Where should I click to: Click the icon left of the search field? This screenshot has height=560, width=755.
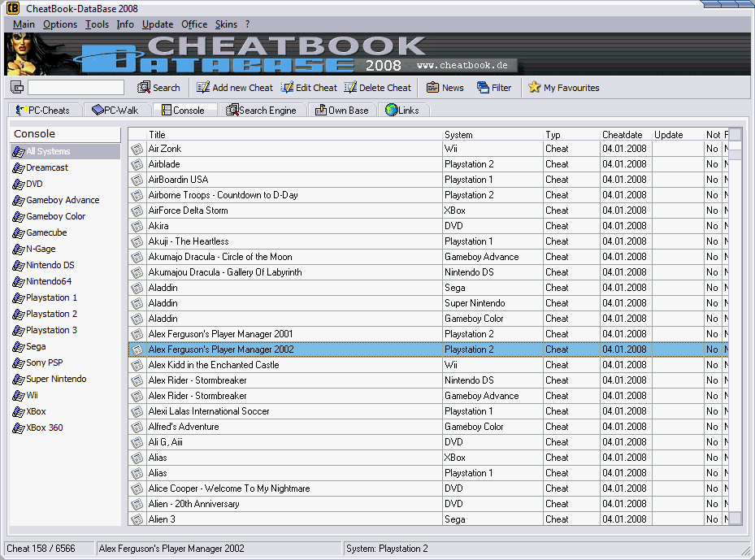pyautogui.click(x=17, y=88)
